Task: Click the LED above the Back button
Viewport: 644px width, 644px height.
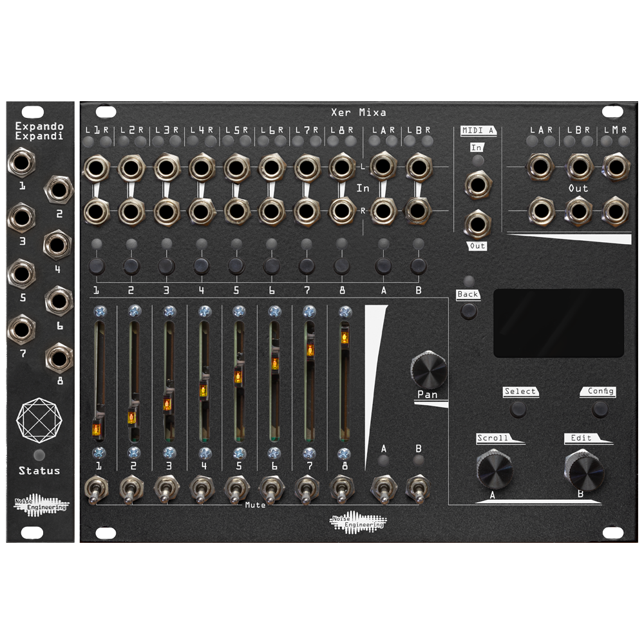Action: click(469, 281)
